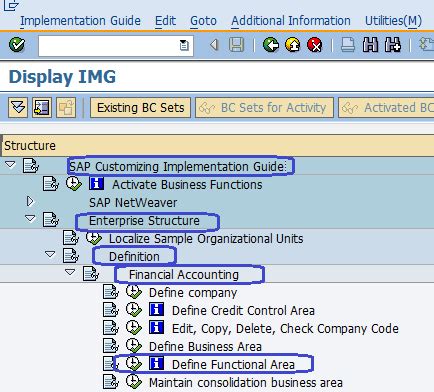Image resolution: width=434 pixels, height=392 pixels.
Task: Click the Existing BC Sets button
Action: coord(140,108)
